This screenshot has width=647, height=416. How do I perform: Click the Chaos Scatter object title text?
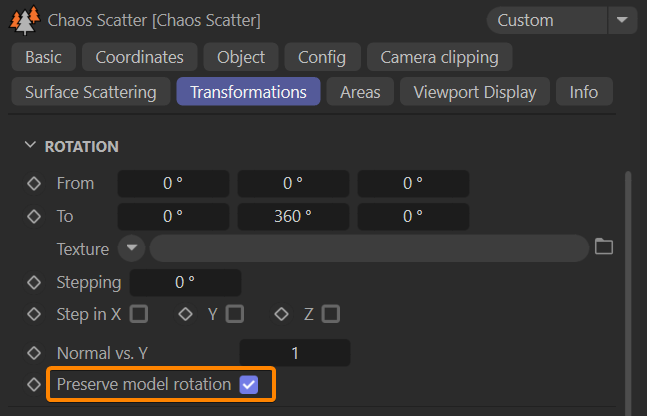coord(154,20)
